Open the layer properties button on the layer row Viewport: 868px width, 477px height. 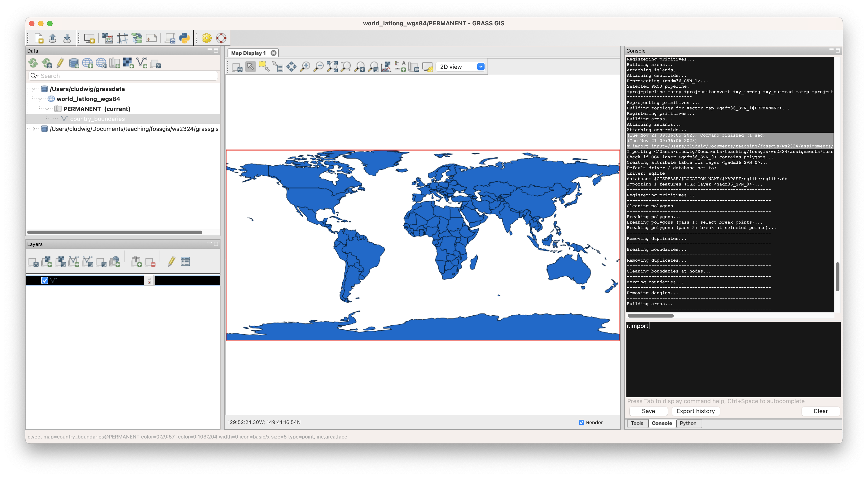pyautogui.click(x=149, y=280)
